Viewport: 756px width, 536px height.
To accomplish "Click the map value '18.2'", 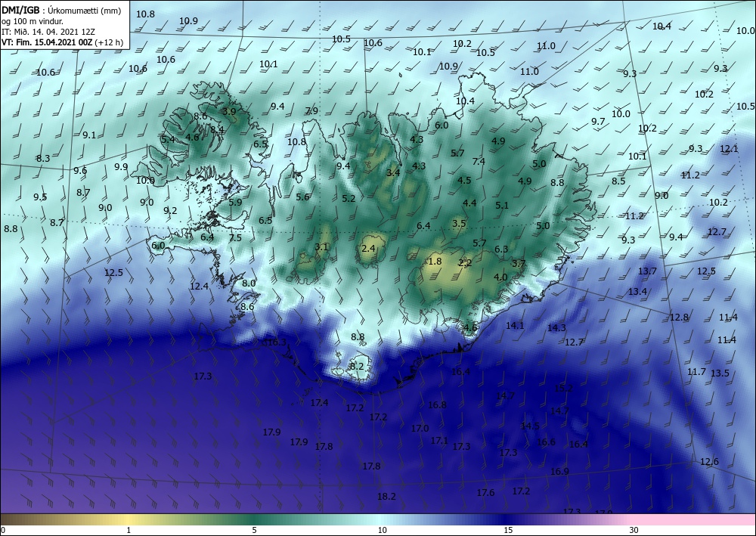I will (x=386, y=496).
